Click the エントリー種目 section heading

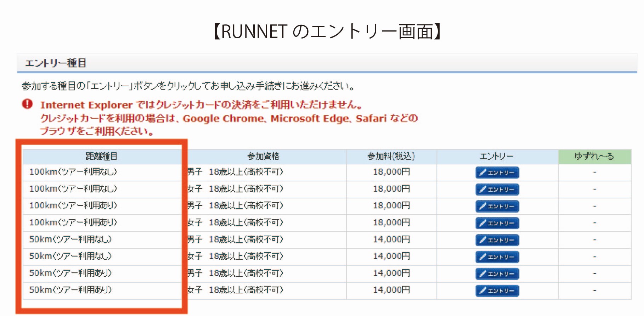[x=56, y=63]
